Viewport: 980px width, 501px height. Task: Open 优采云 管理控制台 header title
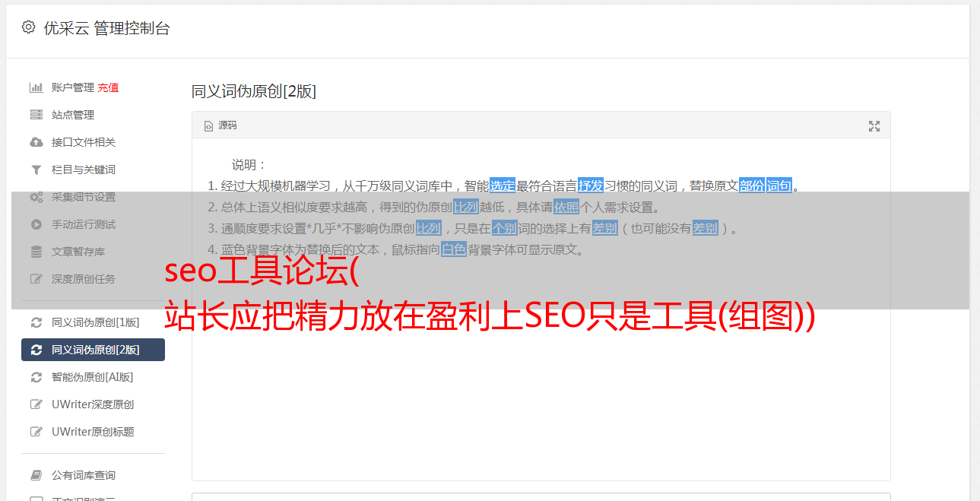[x=106, y=28]
